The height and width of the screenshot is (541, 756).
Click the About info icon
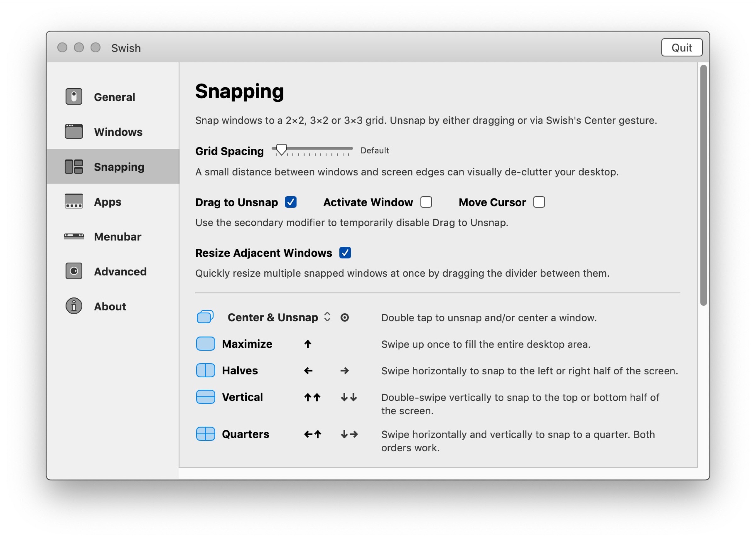[x=74, y=306]
